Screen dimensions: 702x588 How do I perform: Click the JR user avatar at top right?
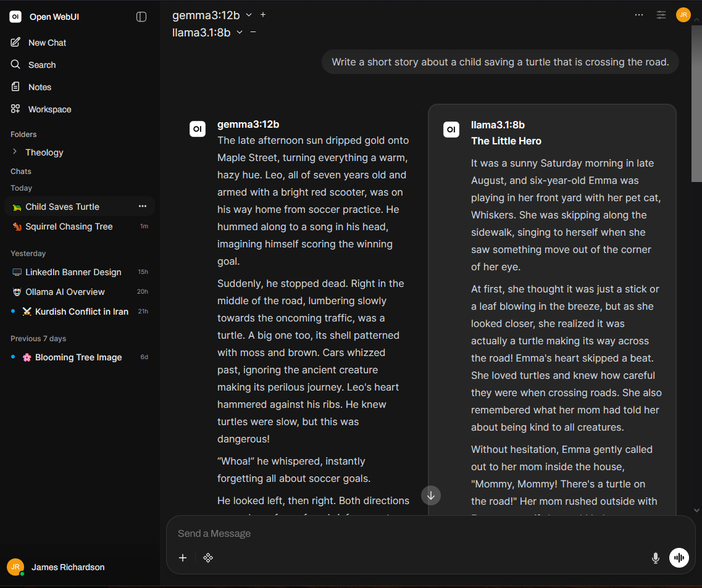point(683,15)
